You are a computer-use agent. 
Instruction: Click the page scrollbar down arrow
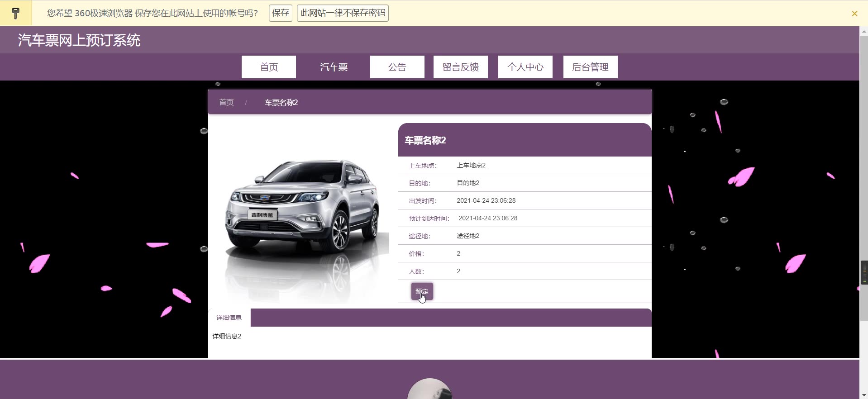point(863,395)
